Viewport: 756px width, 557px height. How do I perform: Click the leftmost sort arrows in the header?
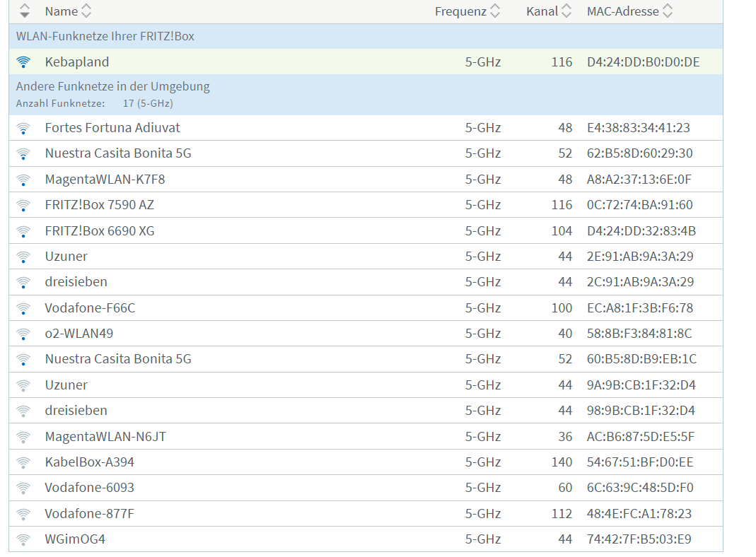[x=23, y=11]
